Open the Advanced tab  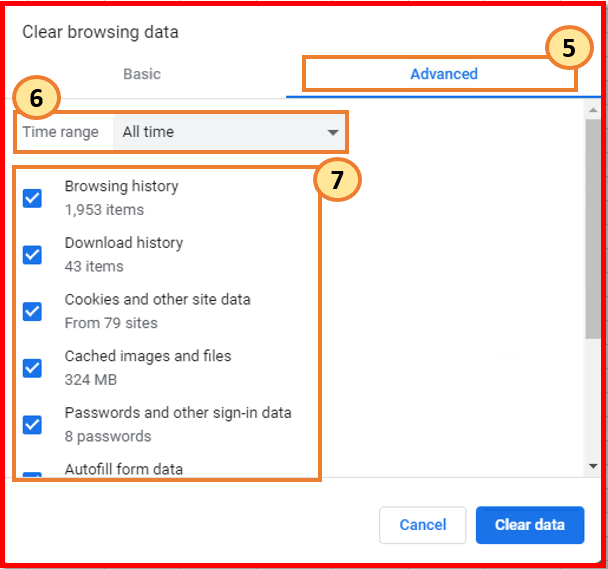coord(443,74)
